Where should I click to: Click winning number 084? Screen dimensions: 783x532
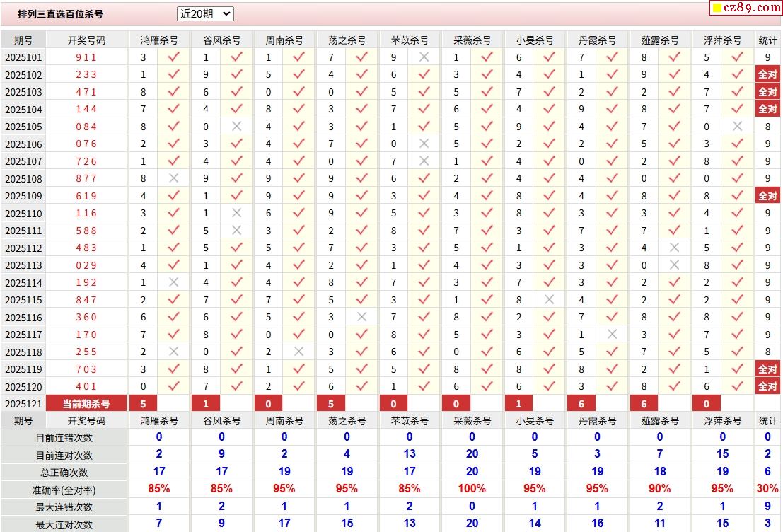point(86,127)
